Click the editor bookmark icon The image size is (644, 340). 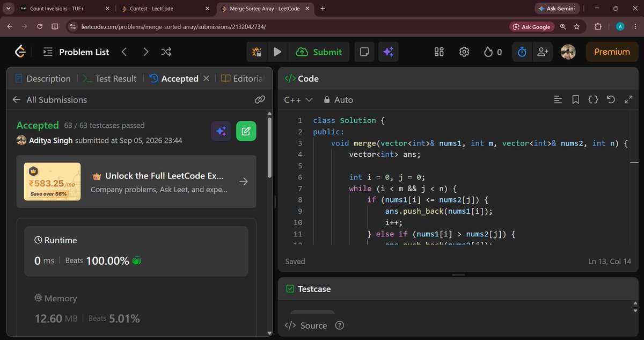(575, 100)
